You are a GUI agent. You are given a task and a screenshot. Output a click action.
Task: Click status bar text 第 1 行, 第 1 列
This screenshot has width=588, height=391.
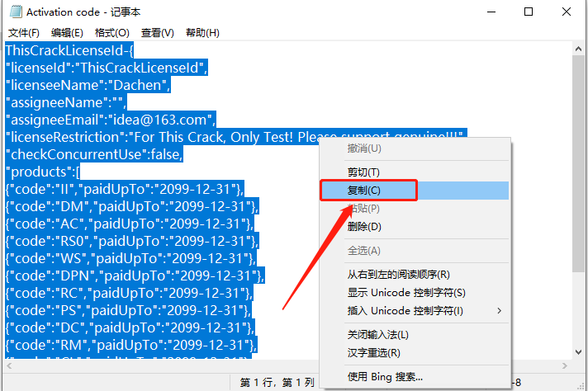pos(277,383)
